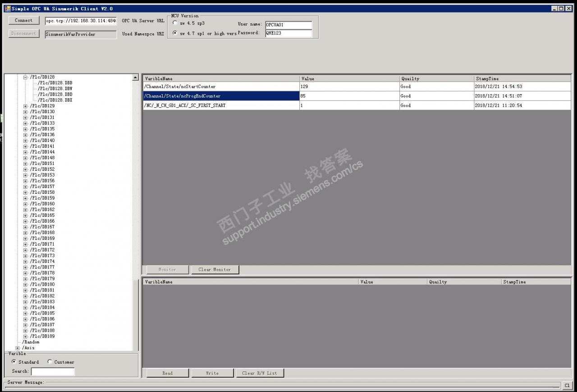Click the application icon in title bar
The width and height of the screenshot is (577, 392).
tap(7, 9)
